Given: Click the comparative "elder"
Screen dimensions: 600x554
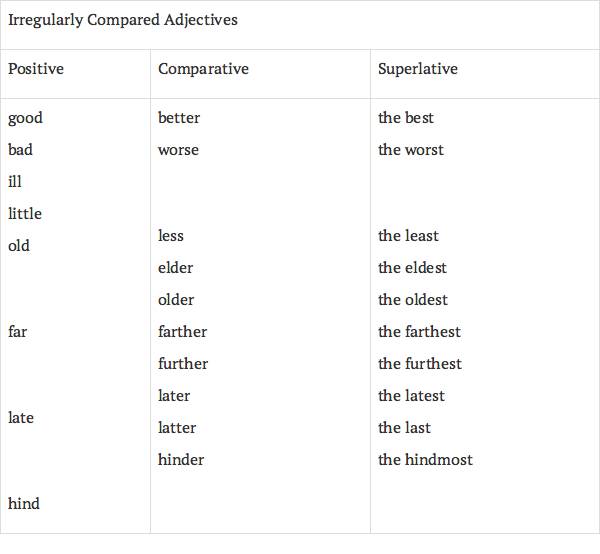Looking at the screenshot, I should pos(175,268).
